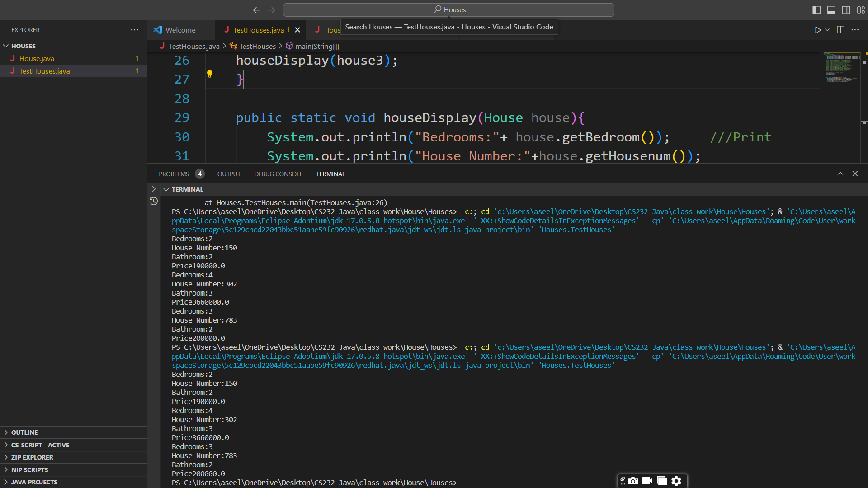Click the EXPLORER panel title
This screenshot has height=488, width=868.
point(25,30)
